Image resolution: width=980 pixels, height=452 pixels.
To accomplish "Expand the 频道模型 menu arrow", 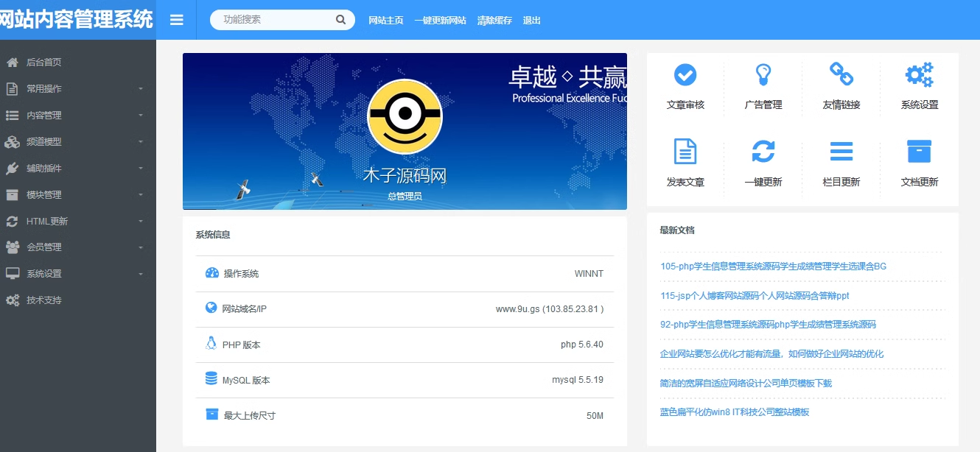I will (141, 142).
